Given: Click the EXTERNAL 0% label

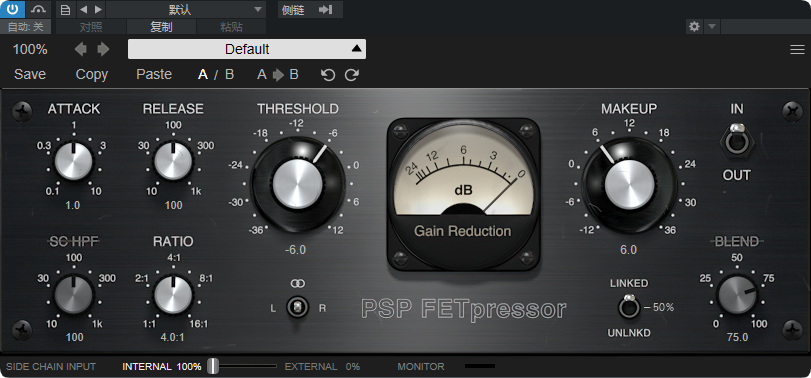Looking at the screenshot, I should pyautogui.click(x=322, y=367).
